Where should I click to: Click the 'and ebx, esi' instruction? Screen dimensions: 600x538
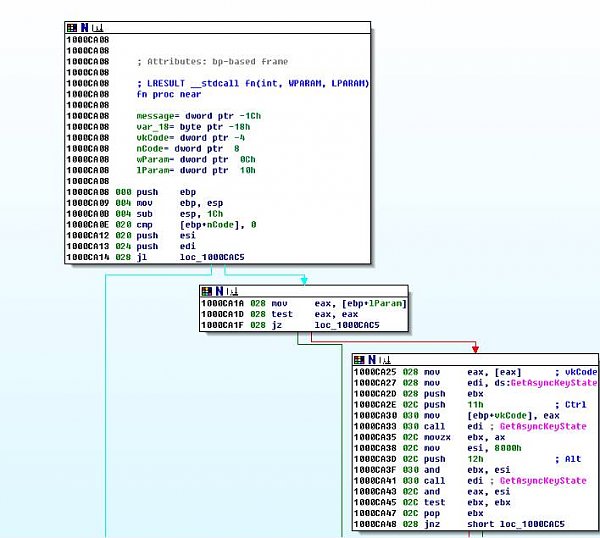467,470
